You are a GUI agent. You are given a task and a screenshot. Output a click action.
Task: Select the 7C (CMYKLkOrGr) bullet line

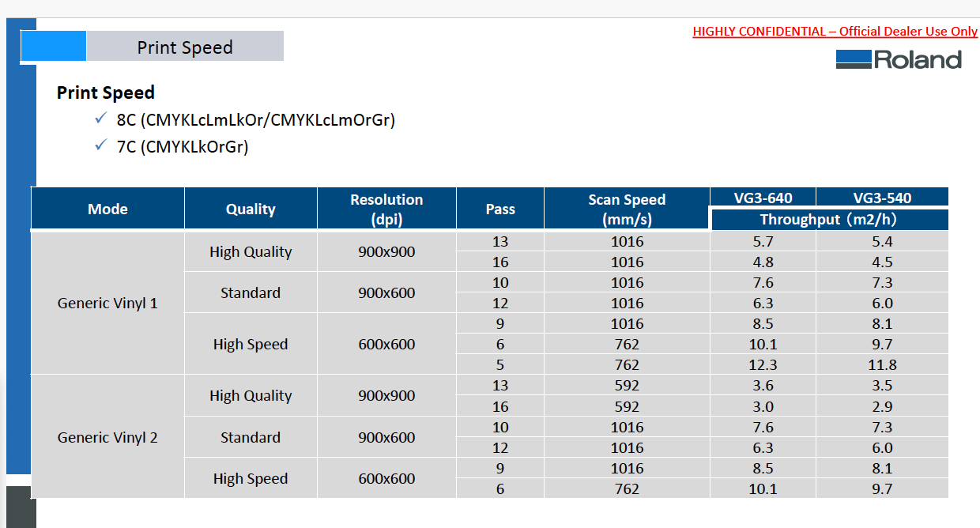click(183, 147)
